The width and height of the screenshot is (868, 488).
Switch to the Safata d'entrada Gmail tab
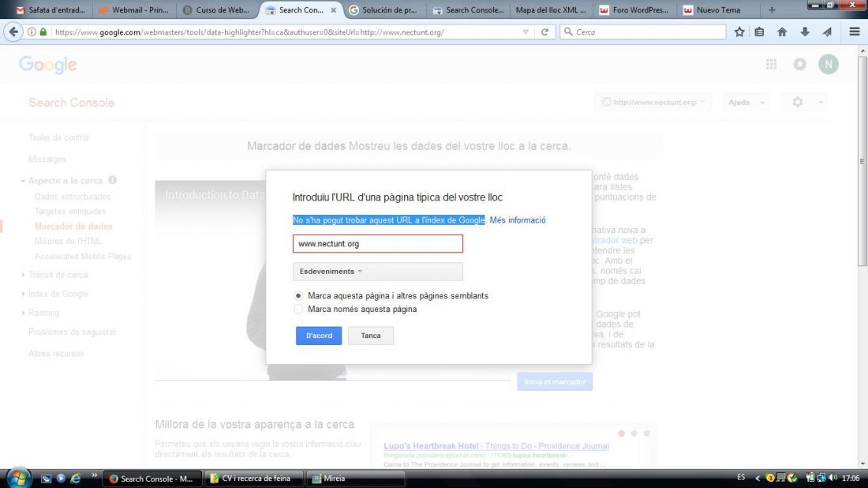click(x=51, y=10)
